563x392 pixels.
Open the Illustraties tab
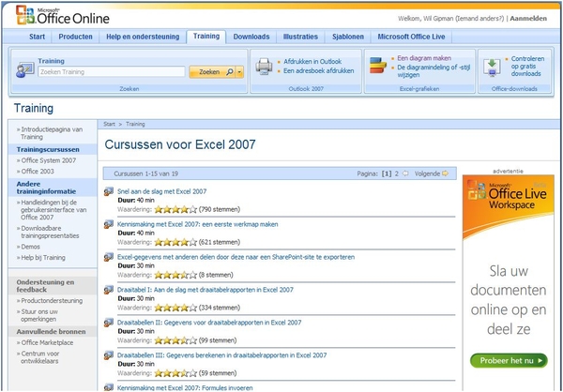click(x=300, y=37)
